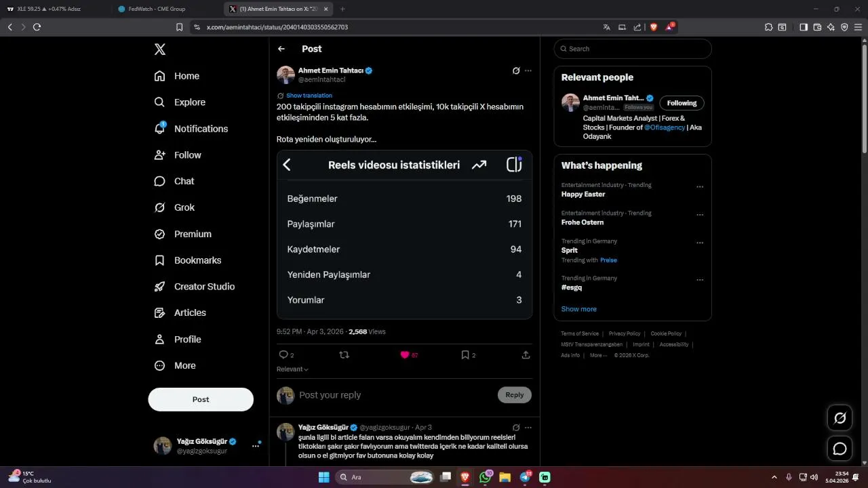The width and height of the screenshot is (868, 488).
Task: Click the floating chat messages button
Action: coord(840,449)
